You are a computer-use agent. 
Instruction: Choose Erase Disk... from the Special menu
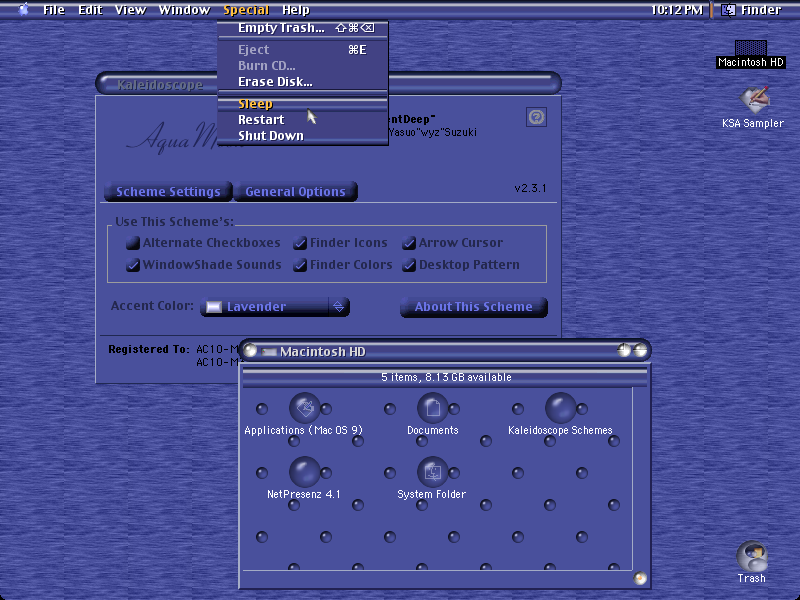coord(303,82)
